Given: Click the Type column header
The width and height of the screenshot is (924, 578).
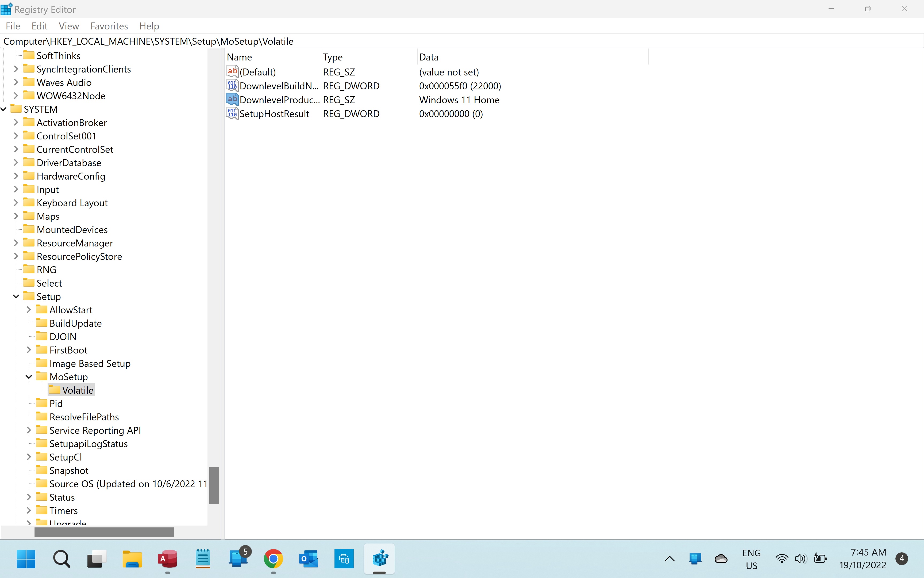Looking at the screenshot, I should point(369,57).
